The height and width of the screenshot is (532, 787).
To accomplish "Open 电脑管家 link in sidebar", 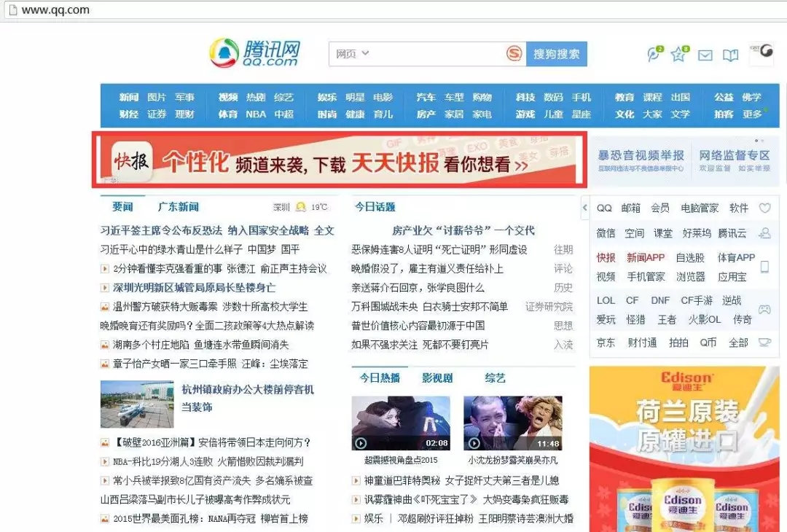I will pos(700,208).
